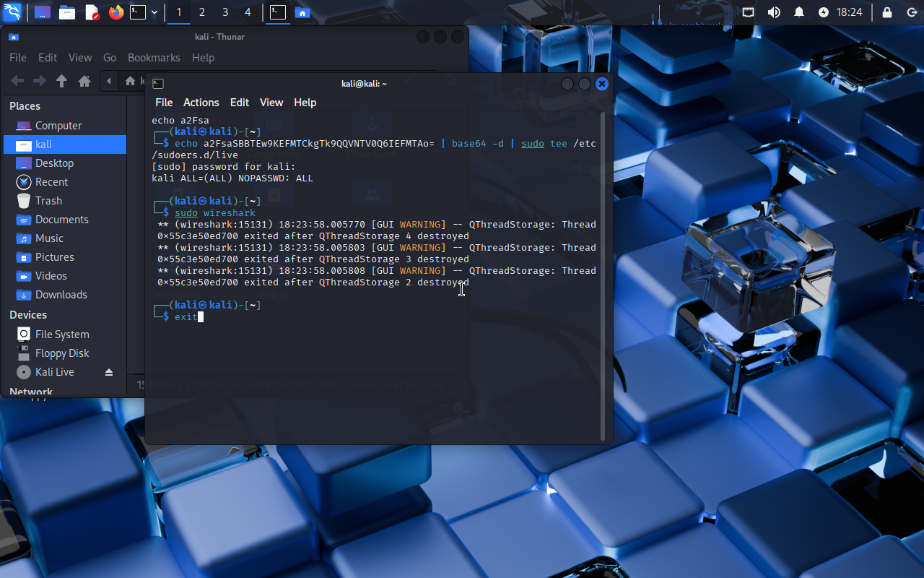Click the log out panel icon
The width and height of the screenshot is (924, 578).
click(x=912, y=12)
